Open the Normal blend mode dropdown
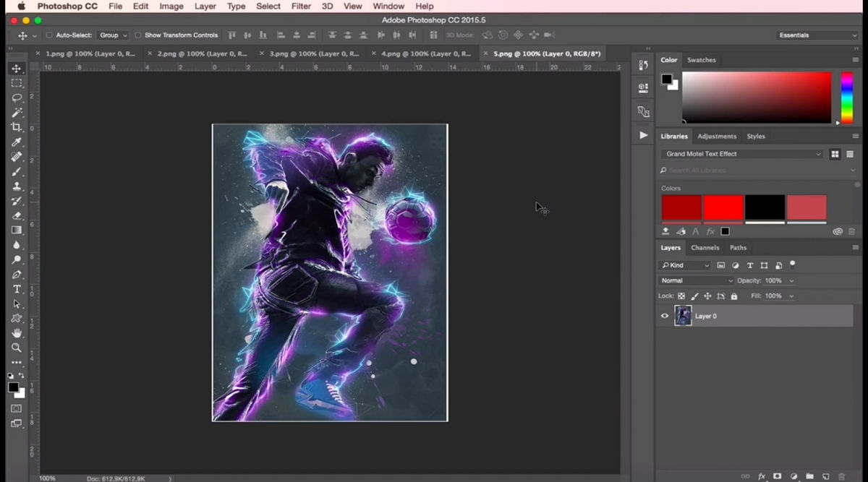The image size is (868, 482). click(x=696, y=280)
